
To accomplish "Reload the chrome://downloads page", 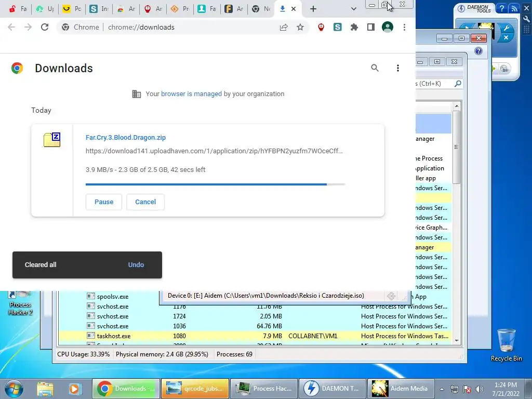I will tap(45, 27).
